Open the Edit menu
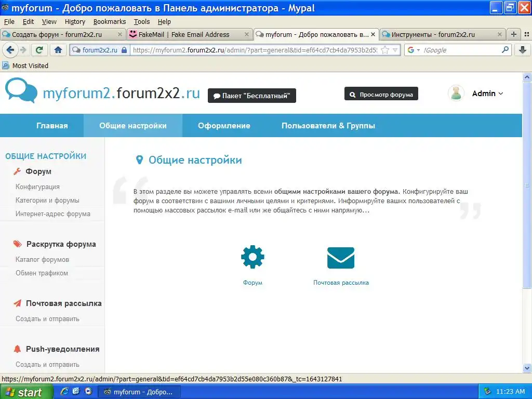The width and height of the screenshot is (532, 399). (28, 22)
